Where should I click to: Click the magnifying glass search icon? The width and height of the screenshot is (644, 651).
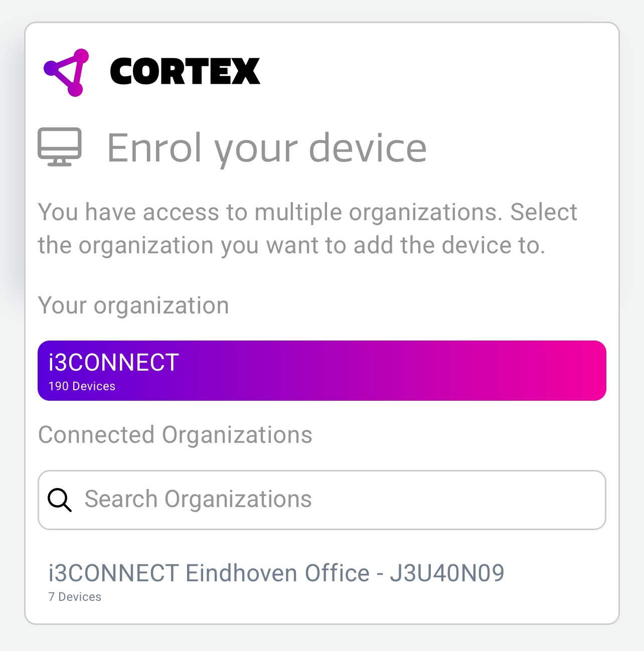(x=60, y=500)
